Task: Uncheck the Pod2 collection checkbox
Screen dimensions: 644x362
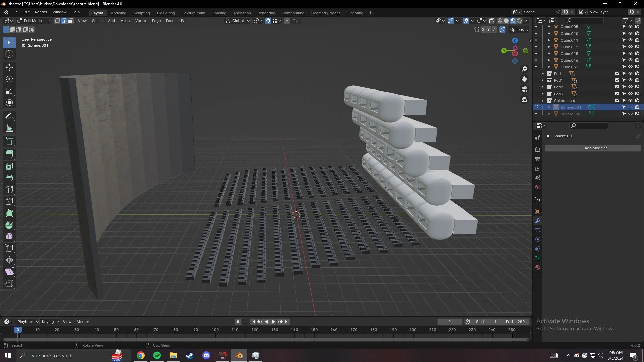Action: [617, 87]
